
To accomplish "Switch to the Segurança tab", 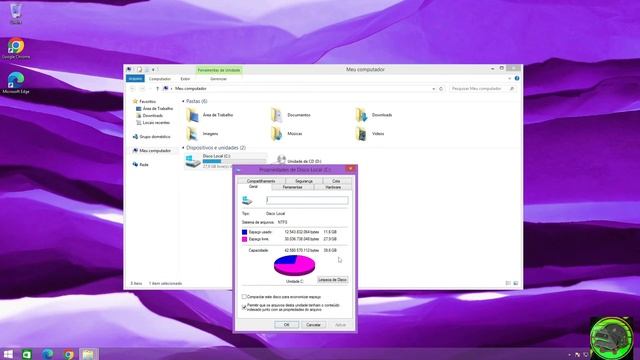I will pos(304,181).
